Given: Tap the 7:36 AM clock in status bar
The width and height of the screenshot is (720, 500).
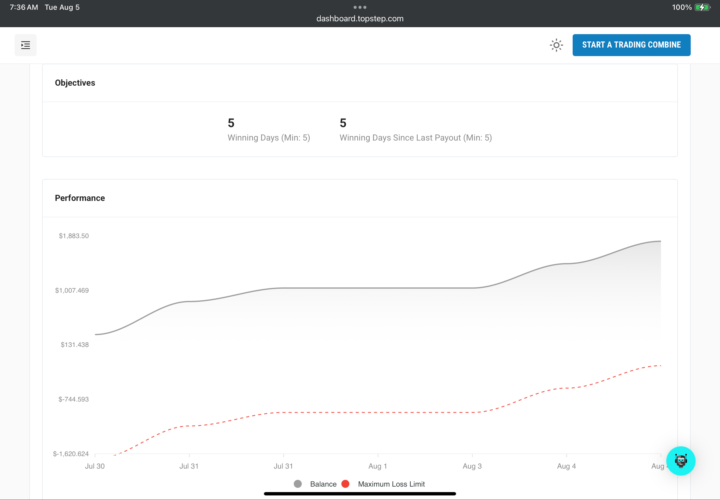Looking at the screenshot, I should coord(24,7).
